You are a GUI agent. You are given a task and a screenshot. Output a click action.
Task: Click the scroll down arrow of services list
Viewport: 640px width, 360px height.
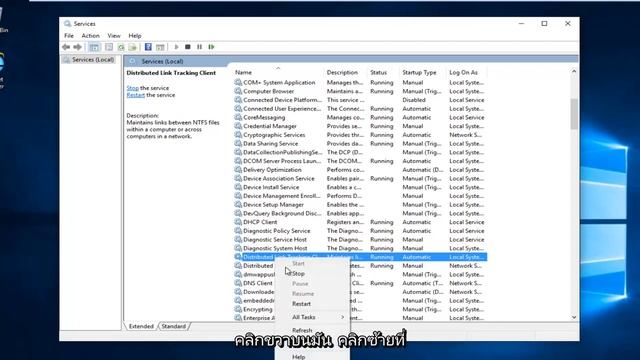pos(574,317)
